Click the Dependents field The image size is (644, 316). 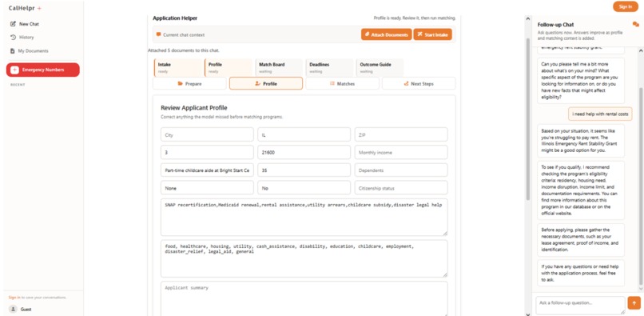click(x=401, y=170)
